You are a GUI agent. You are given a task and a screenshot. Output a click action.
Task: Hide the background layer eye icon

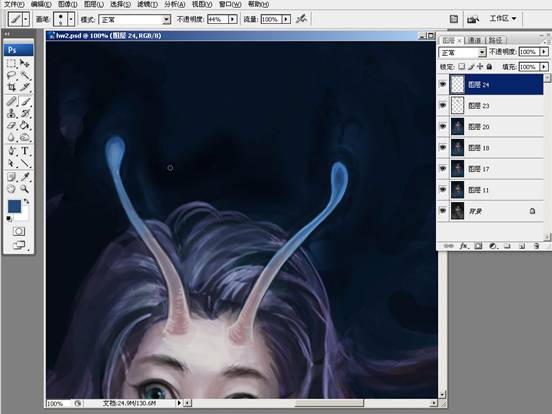coord(443,211)
